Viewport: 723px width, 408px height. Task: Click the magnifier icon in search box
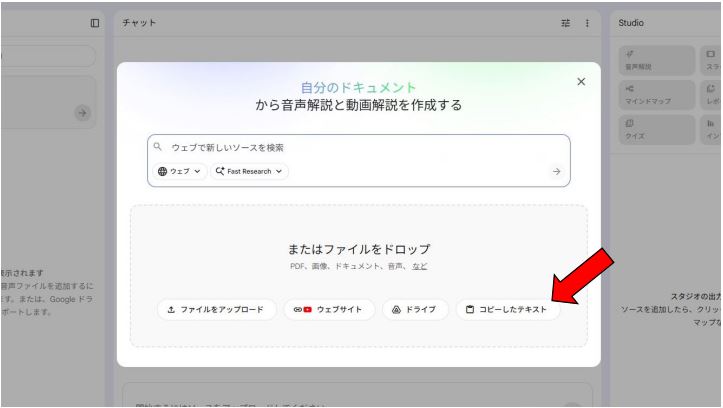[158, 146]
